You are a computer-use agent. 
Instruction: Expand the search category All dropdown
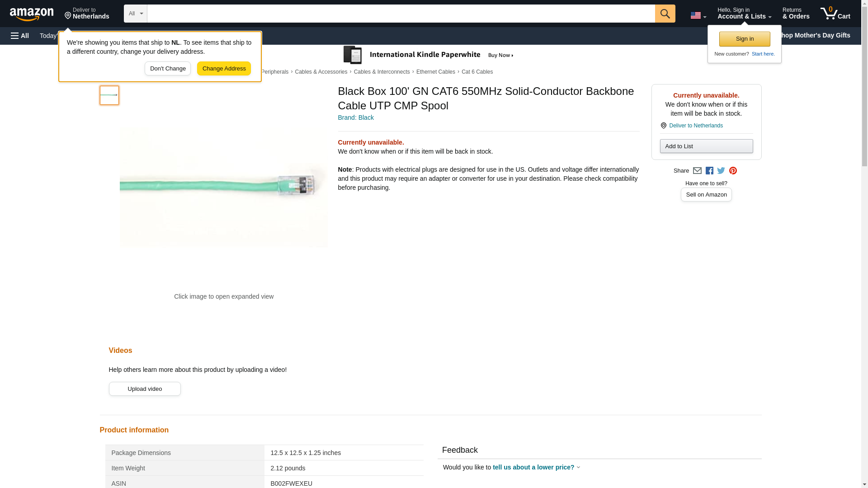(135, 14)
